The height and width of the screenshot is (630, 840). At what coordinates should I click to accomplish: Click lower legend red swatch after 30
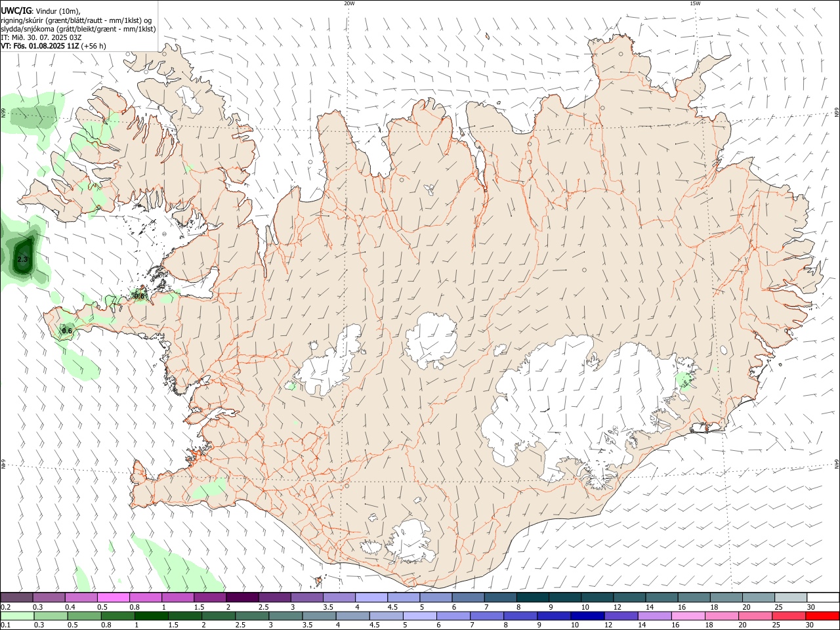[822, 616]
